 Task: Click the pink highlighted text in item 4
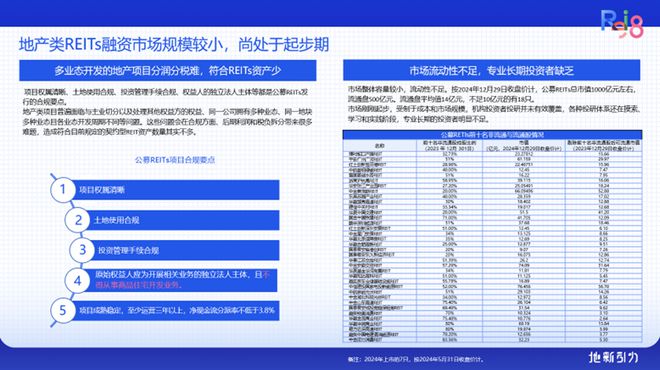coord(182,280)
